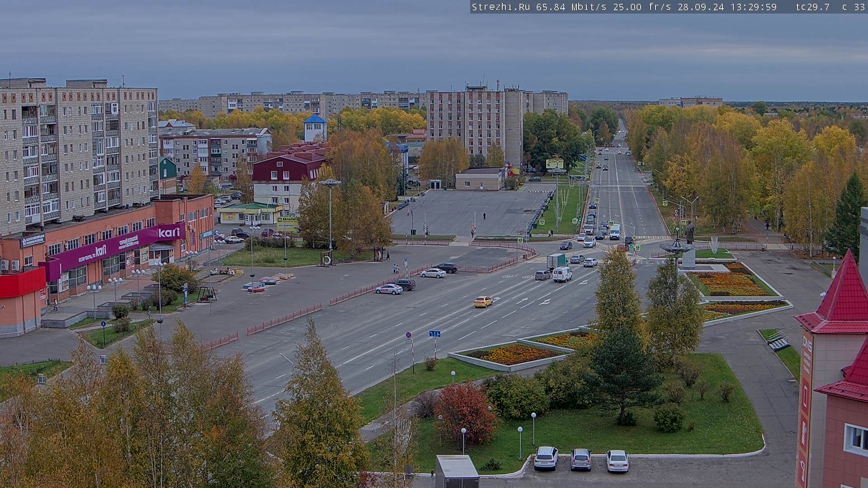Click the 13:29:59 timestamp

click(x=754, y=7)
